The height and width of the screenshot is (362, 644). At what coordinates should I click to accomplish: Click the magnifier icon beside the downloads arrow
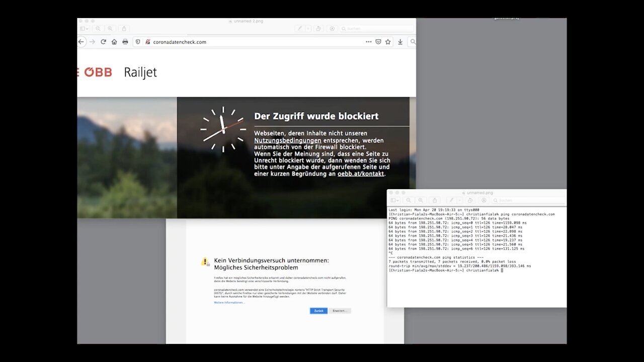point(413,42)
